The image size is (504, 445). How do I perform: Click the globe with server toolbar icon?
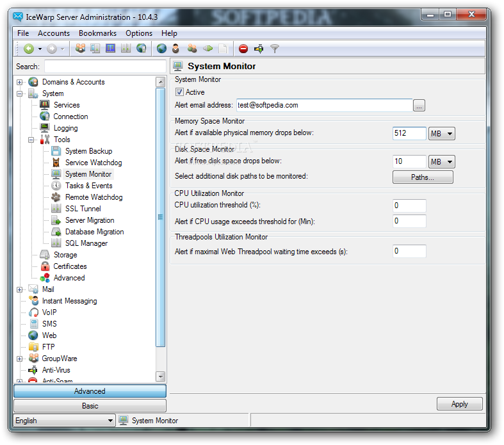click(x=141, y=49)
